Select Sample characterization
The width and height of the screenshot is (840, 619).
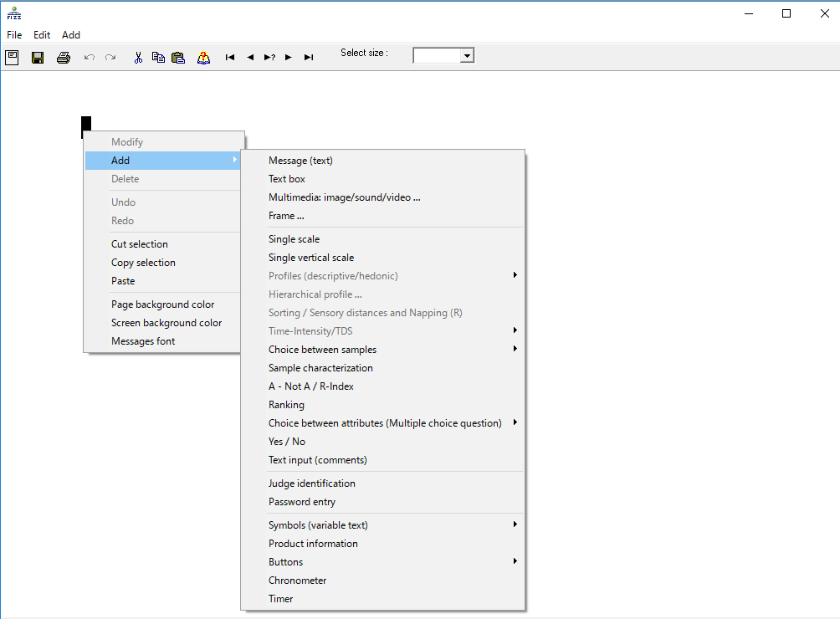tap(382, 368)
